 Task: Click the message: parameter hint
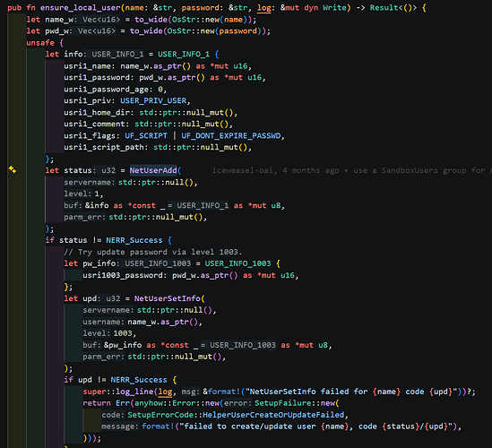point(119,426)
